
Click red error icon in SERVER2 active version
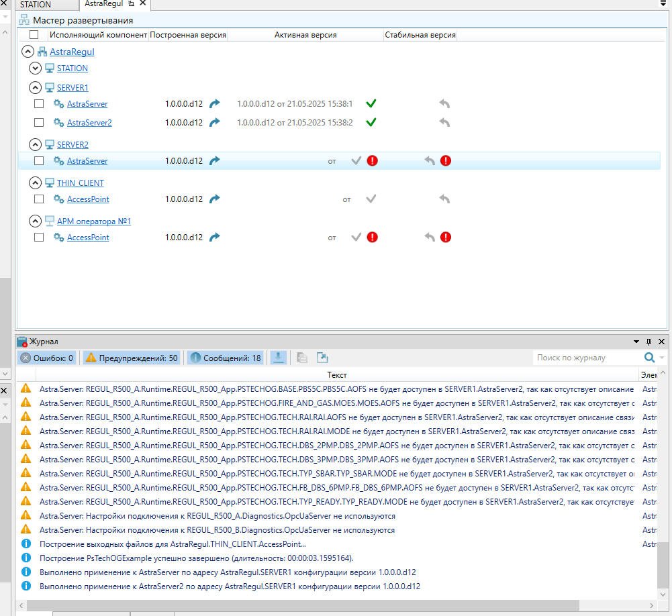point(372,161)
